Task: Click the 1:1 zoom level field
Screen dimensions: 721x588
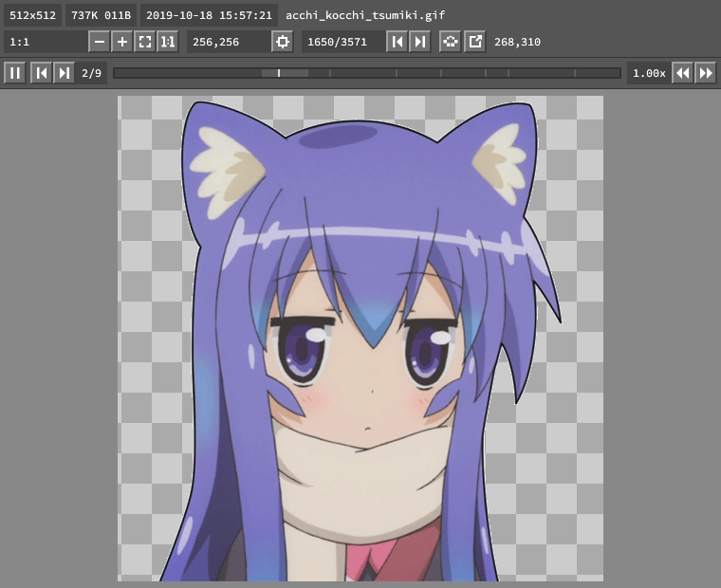Action: [45, 42]
